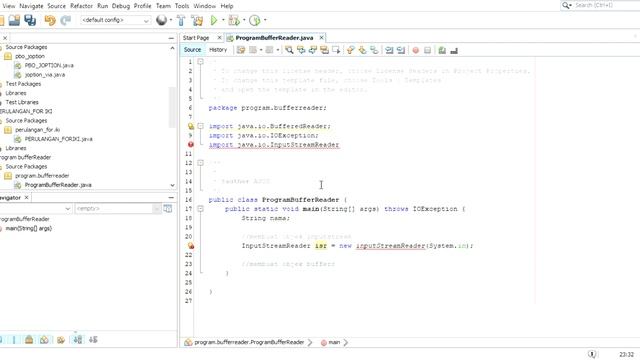Run the project with green play icon
Viewport: 640px width, 360px height.
tap(213, 20)
